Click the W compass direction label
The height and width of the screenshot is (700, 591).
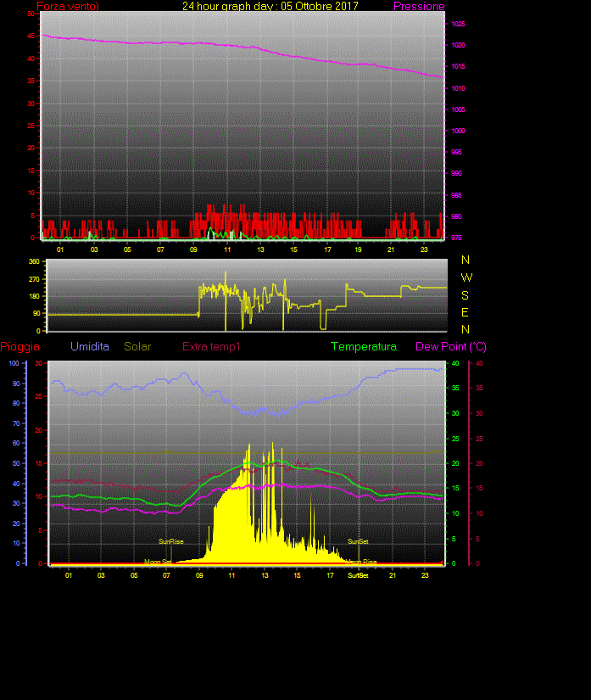[466, 277]
